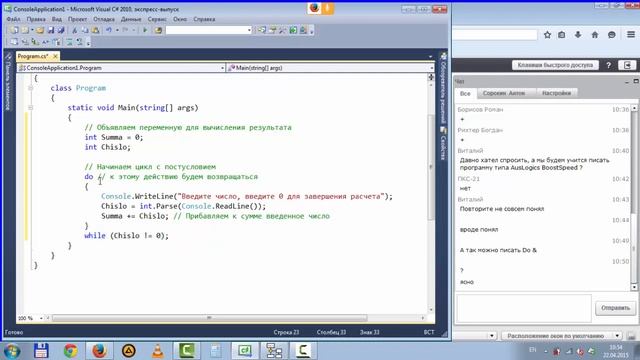640x360 pixels.
Task: Open the toolbar search combo box dropdown
Action: pos(249,30)
